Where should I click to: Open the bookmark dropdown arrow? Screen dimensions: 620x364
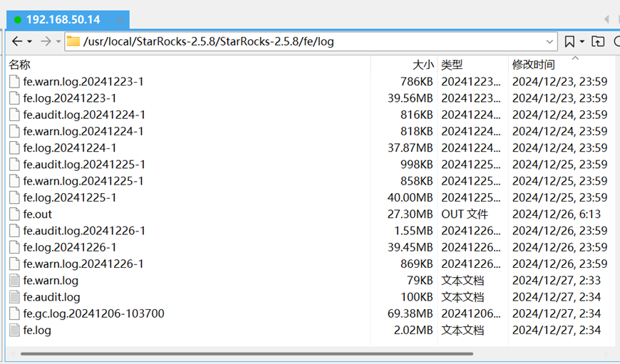click(582, 41)
